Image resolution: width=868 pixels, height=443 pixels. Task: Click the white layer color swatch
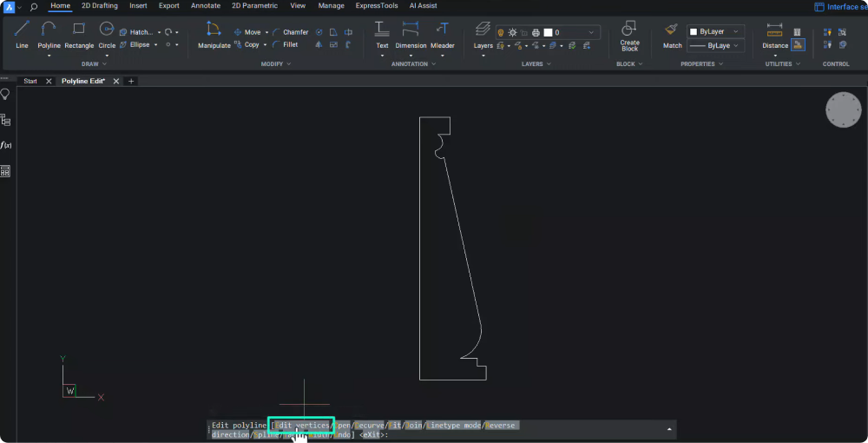pos(548,32)
